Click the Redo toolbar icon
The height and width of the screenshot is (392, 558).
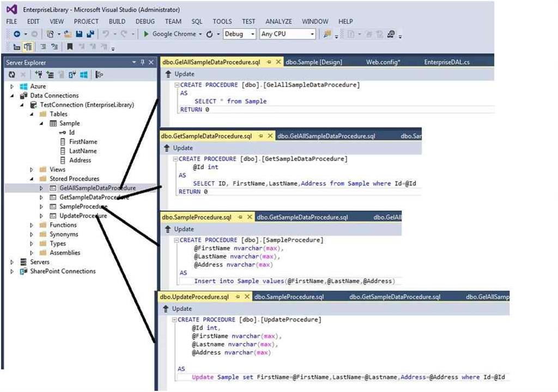pyautogui.click(x=124, y=34)
